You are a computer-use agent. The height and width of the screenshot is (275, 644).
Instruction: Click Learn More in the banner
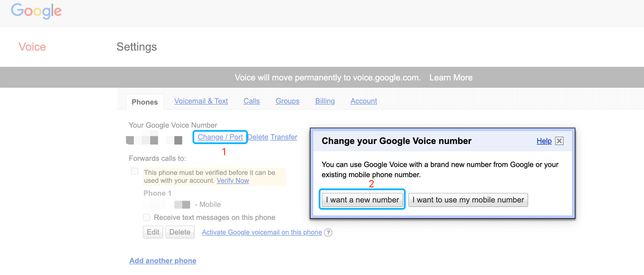451,78
